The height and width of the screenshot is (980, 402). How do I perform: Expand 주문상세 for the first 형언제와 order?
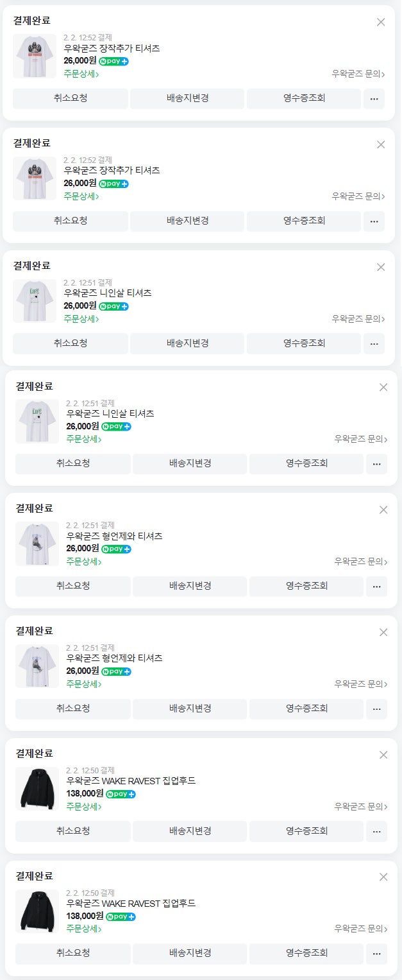pyautogui.click(x=84, y=562)
